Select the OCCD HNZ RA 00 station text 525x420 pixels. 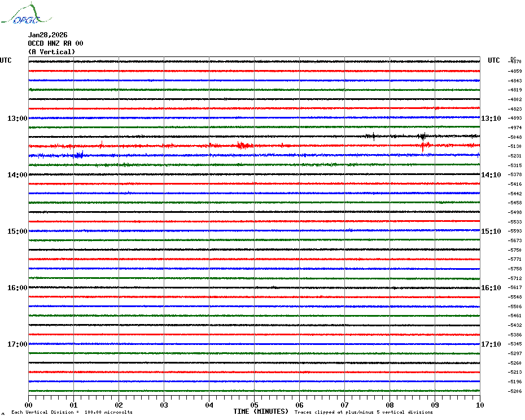(x=55, y=43)
